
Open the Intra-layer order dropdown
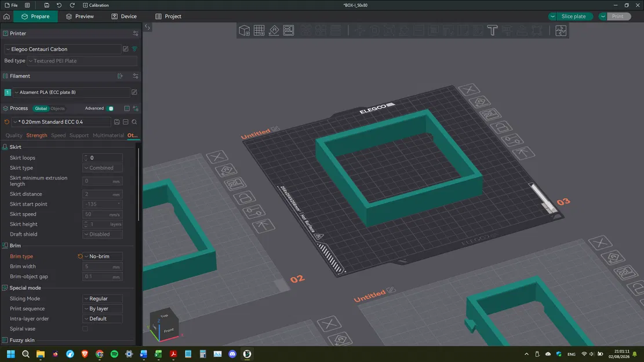click(x=102, y=319)
